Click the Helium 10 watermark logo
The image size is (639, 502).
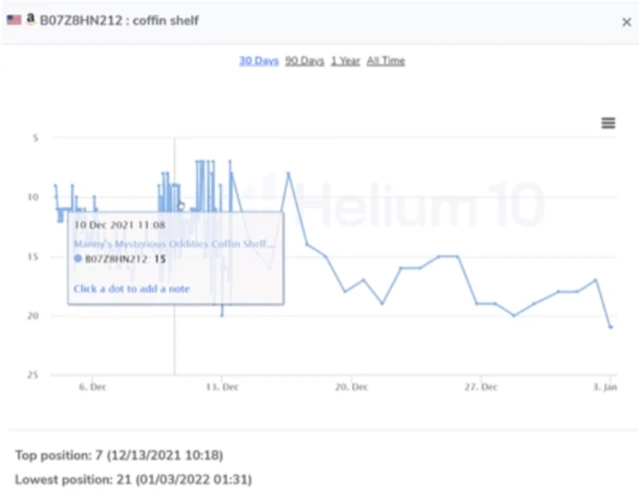pos(400,203)
